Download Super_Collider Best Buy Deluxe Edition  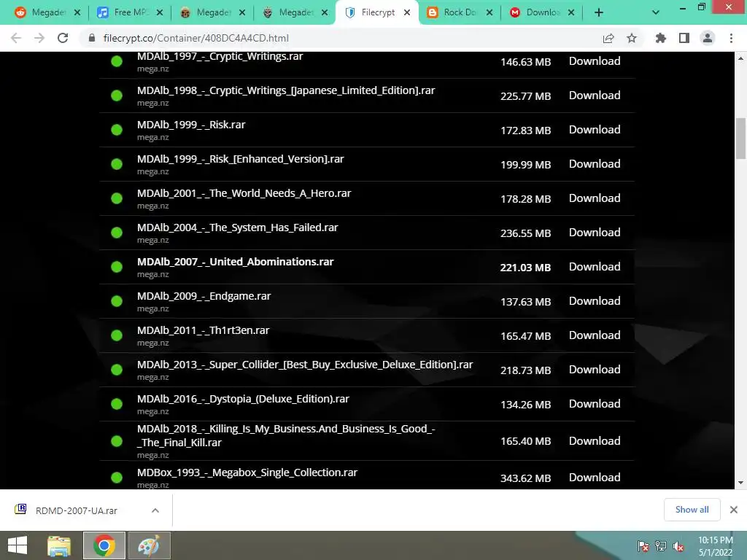595,370
